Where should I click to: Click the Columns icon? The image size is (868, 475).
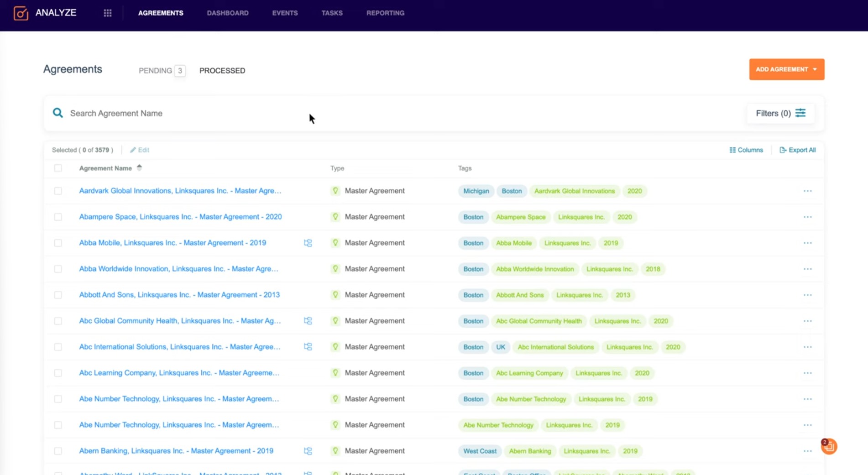pos(732,150)
